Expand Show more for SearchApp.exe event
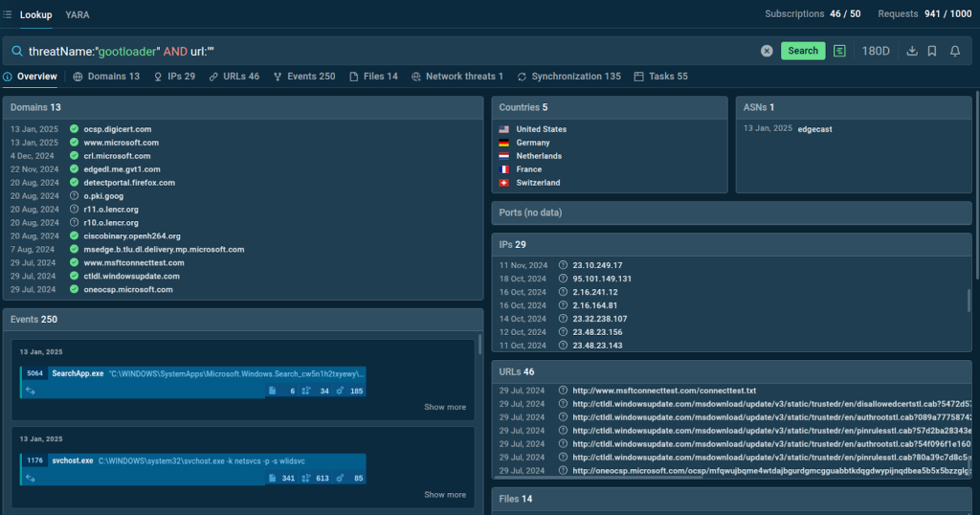The height and width of the screenshot is (515, 980). coord(445,407)
